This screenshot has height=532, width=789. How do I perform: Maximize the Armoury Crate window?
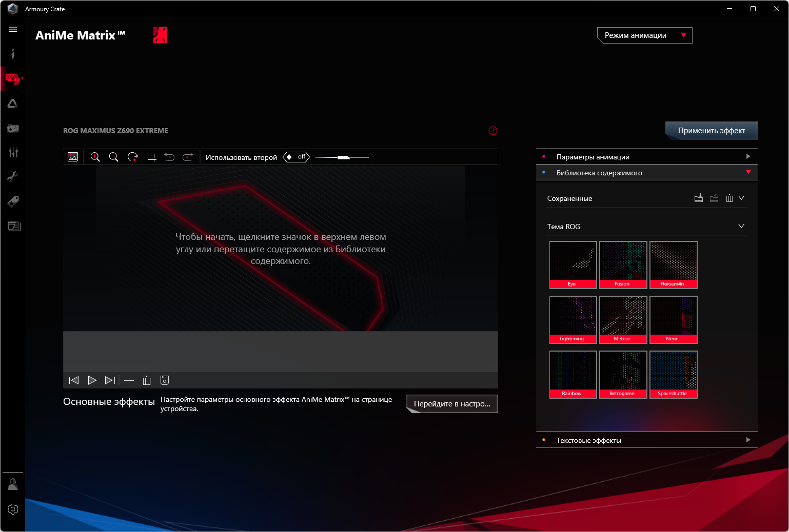pyautogui.click(x=753, y=9)
